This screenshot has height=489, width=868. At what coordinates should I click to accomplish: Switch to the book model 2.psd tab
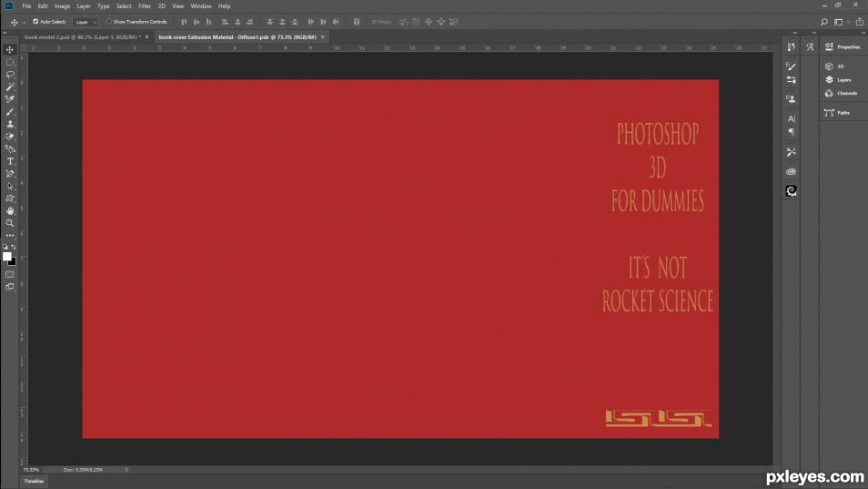(82, 37)
